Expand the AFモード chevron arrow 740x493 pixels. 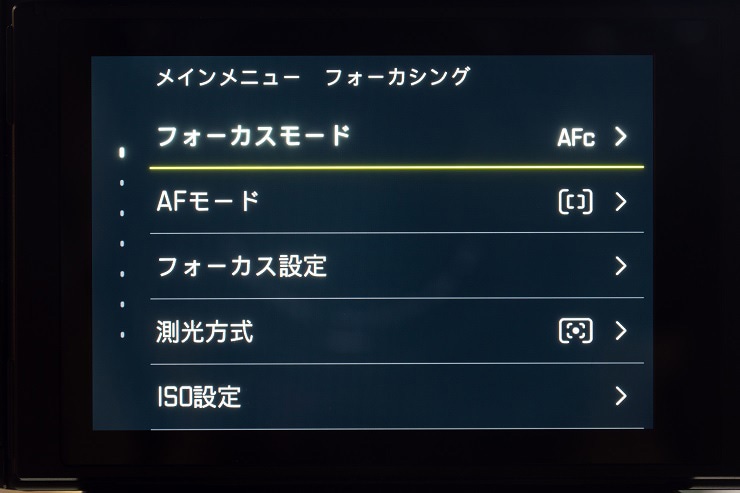coord(621,202)
